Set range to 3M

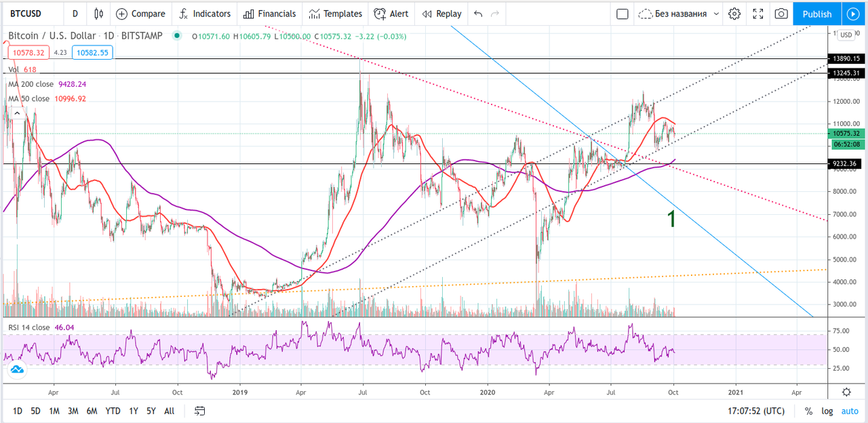click(73, 411)
